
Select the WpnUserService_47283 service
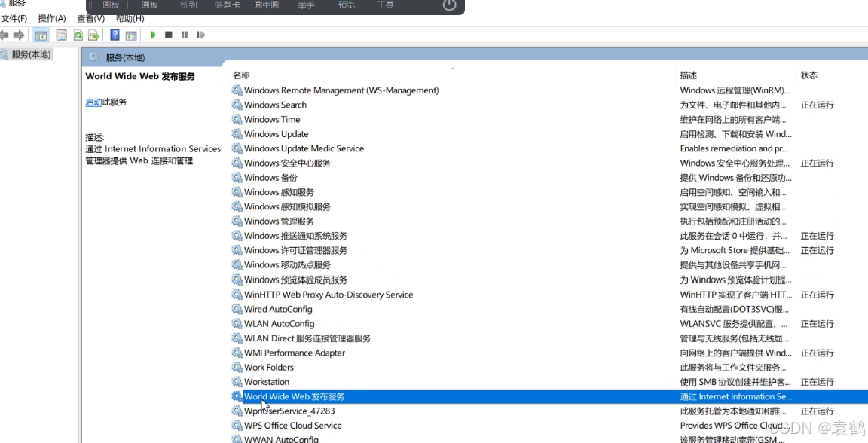click(289, 411)
